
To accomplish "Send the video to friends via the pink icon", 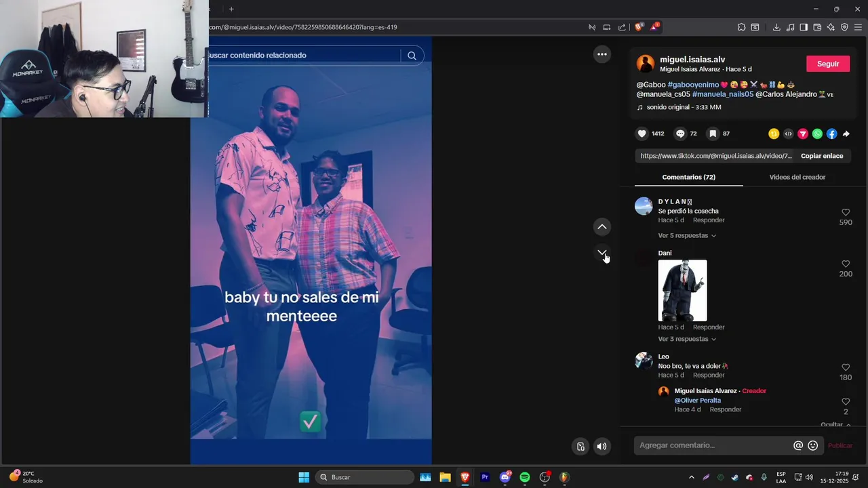I will [803, 134].
